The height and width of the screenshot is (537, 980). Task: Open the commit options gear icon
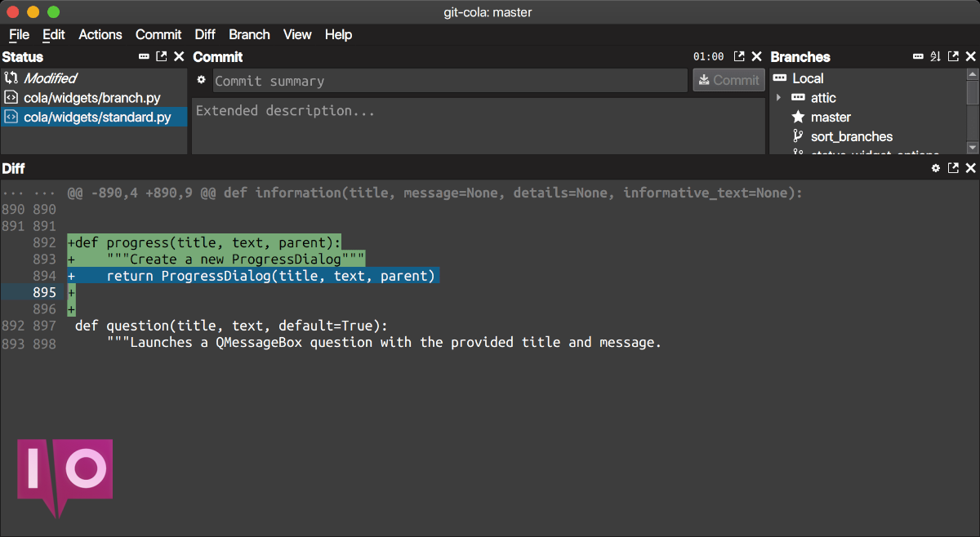[202, 80]
